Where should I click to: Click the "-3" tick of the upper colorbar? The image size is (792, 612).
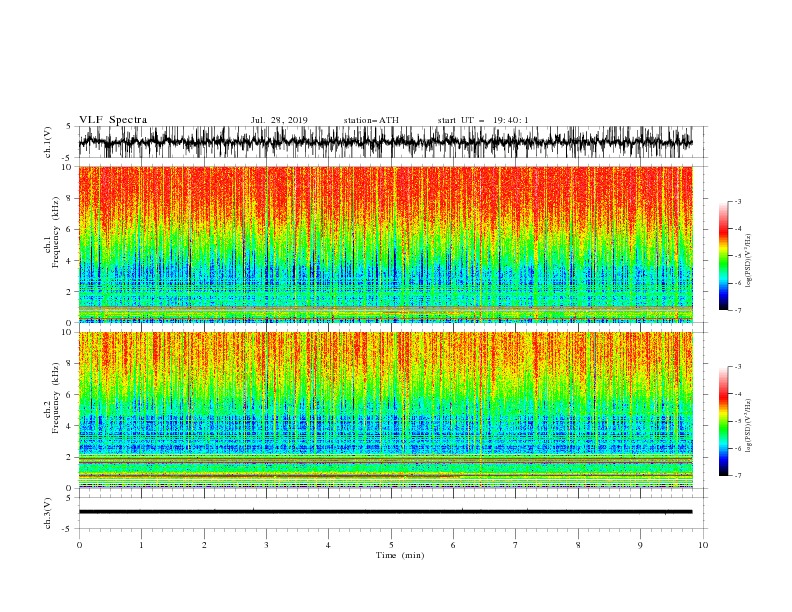738,201
